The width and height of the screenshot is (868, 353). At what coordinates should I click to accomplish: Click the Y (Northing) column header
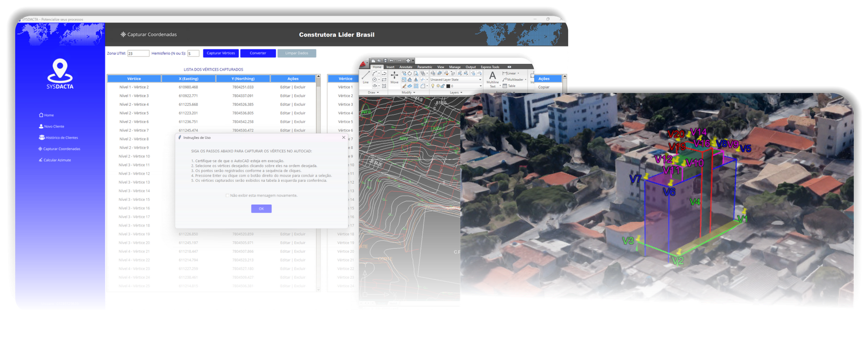243,78
